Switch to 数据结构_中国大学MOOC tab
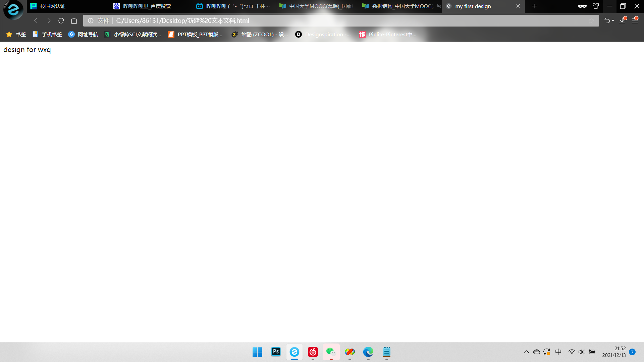The width and height of the screenshot is (644, 362). pos(400,6)
